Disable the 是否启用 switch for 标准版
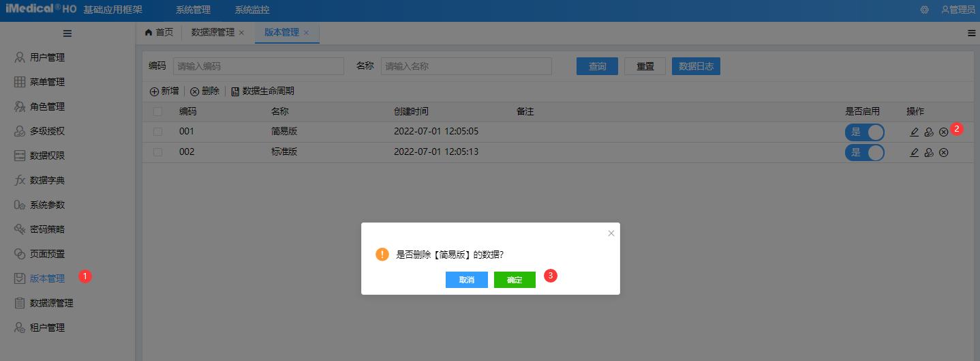Screen dimensions: 980x361 pyautogui.click(x=864, y=153)
